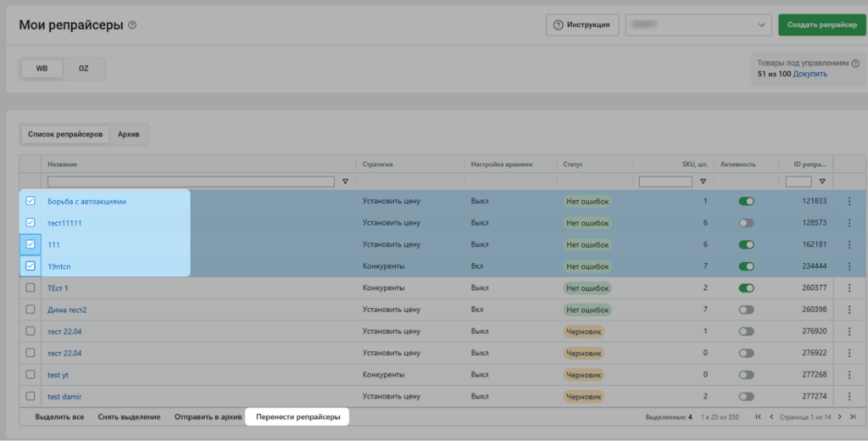Click the Название filter input field
Viewport: 868px width, 441px height.
pyautogui.click(x=191, y=181)
